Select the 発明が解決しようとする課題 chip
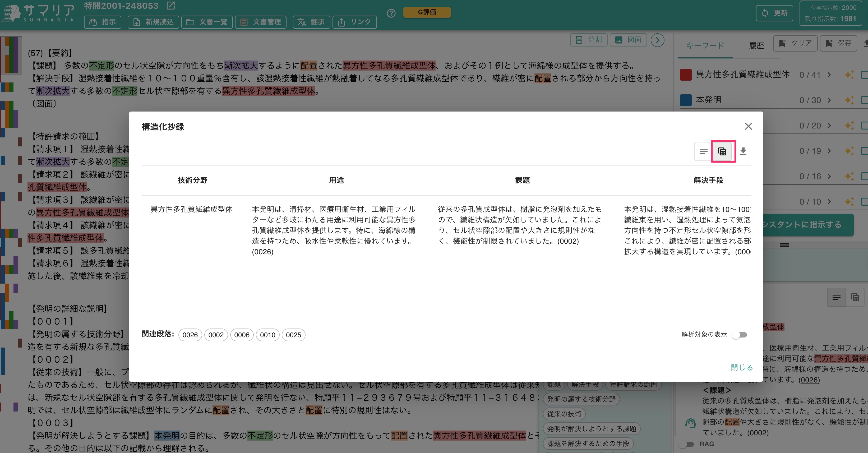 click(x=592, y=429)
